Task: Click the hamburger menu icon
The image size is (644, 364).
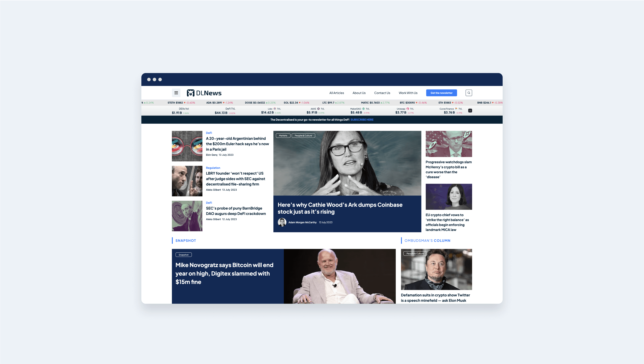Action: click(x=176, y=92)
